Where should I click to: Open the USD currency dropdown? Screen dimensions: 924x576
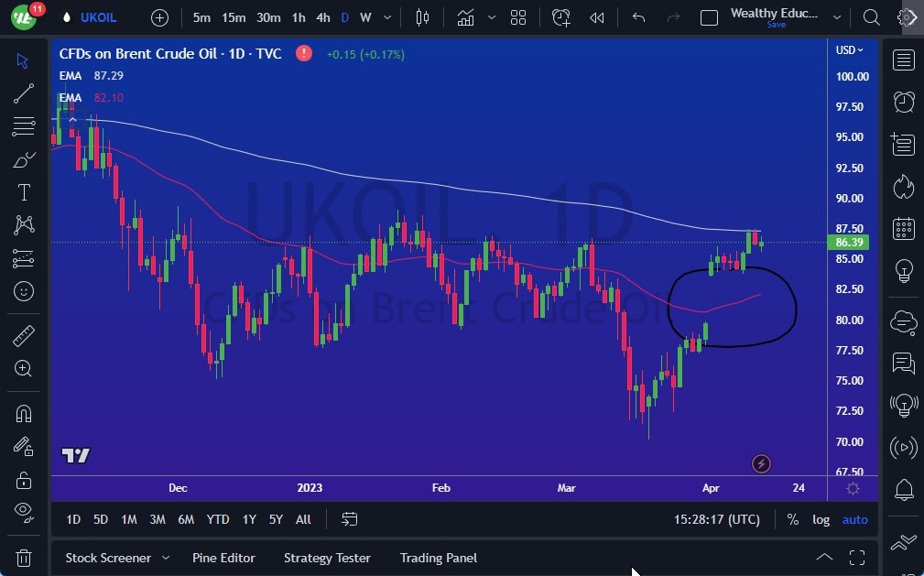849,50
